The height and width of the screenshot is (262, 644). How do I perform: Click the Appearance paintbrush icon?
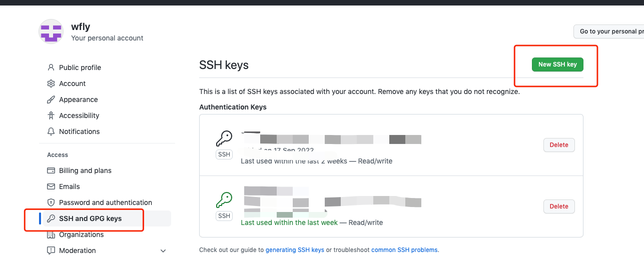(51, 99)
